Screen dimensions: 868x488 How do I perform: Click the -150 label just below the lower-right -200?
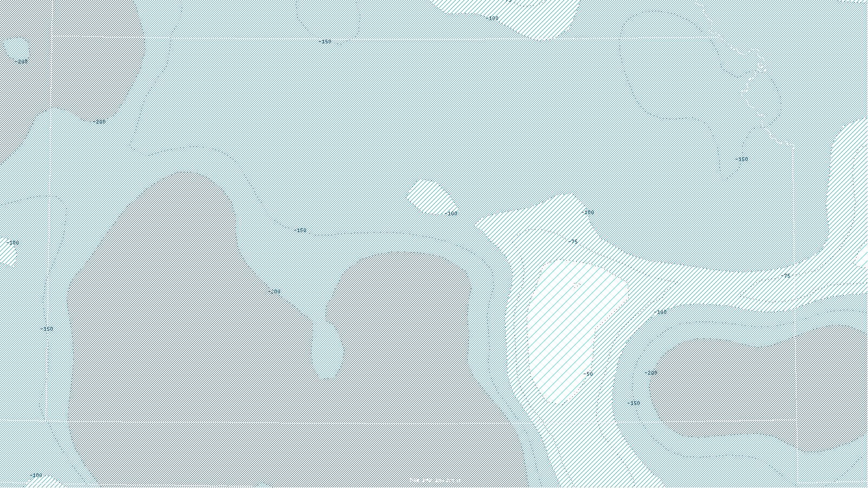634,403
